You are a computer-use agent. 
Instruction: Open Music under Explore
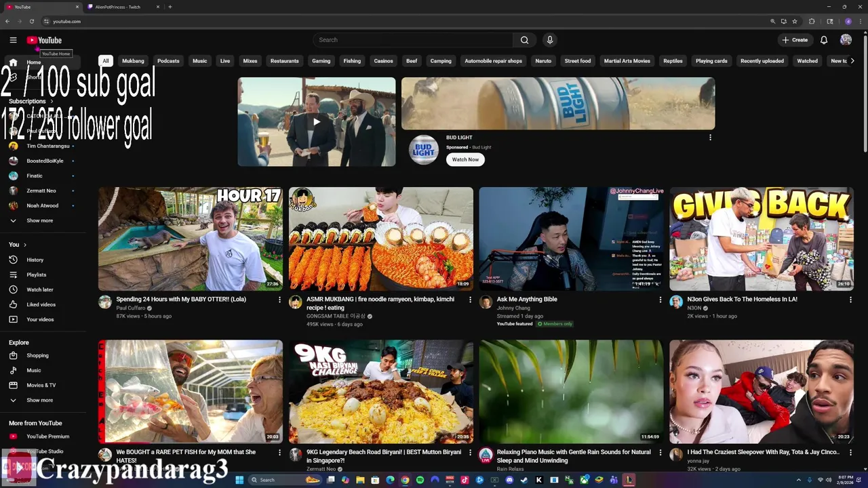tap(33, 370)
